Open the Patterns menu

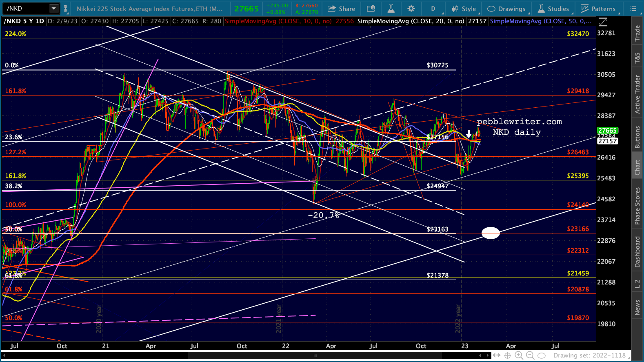coord(598,9)
